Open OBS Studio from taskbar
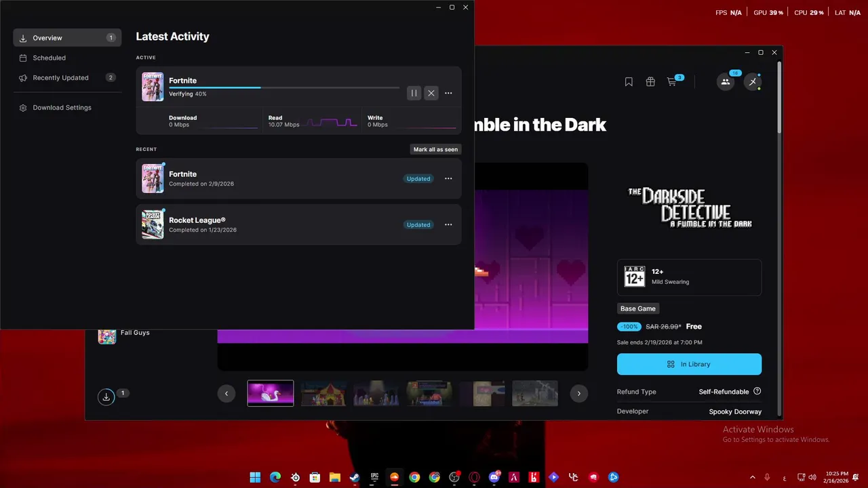The image size is (868, 488). coord(454,477)
